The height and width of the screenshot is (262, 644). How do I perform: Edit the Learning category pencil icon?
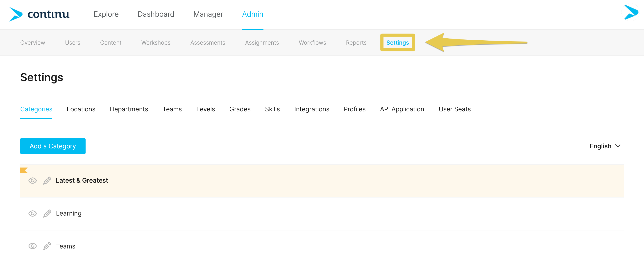[47, 214]
